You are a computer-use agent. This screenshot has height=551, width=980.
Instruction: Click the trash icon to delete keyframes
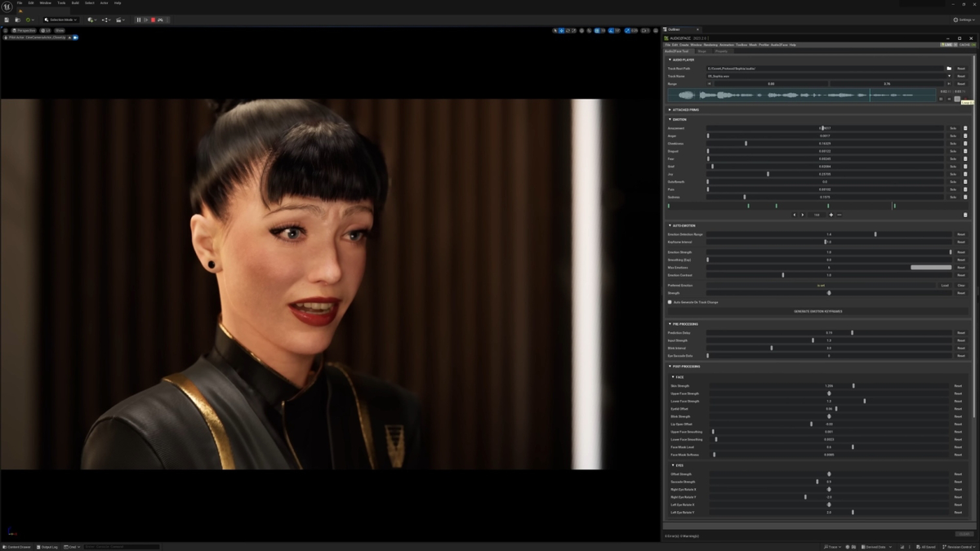(965, 215)
